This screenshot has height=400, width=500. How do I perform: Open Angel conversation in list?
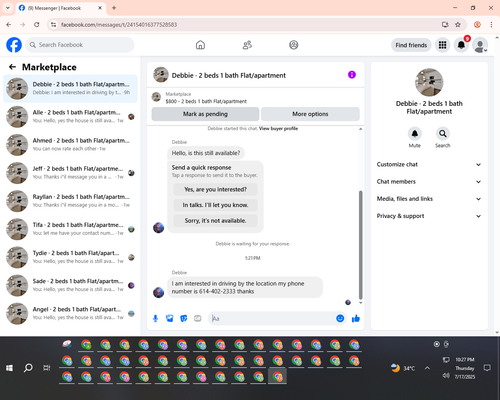click(x=70, y=314)
